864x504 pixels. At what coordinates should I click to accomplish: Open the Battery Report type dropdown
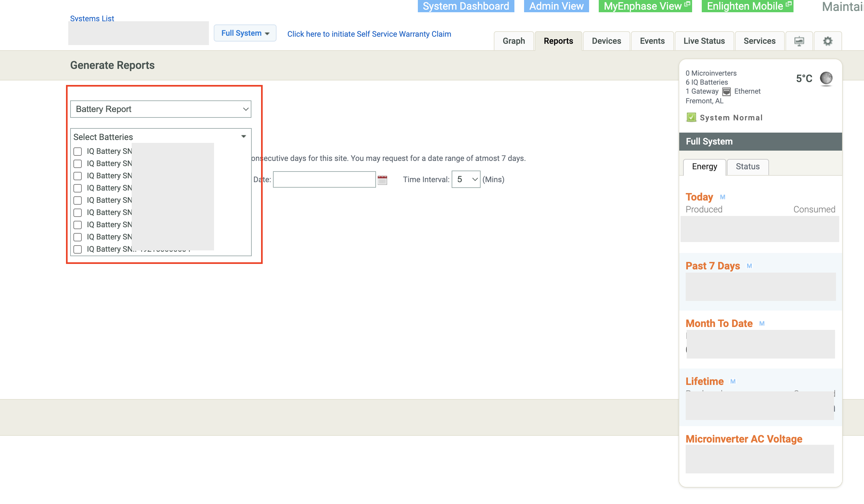160,109
